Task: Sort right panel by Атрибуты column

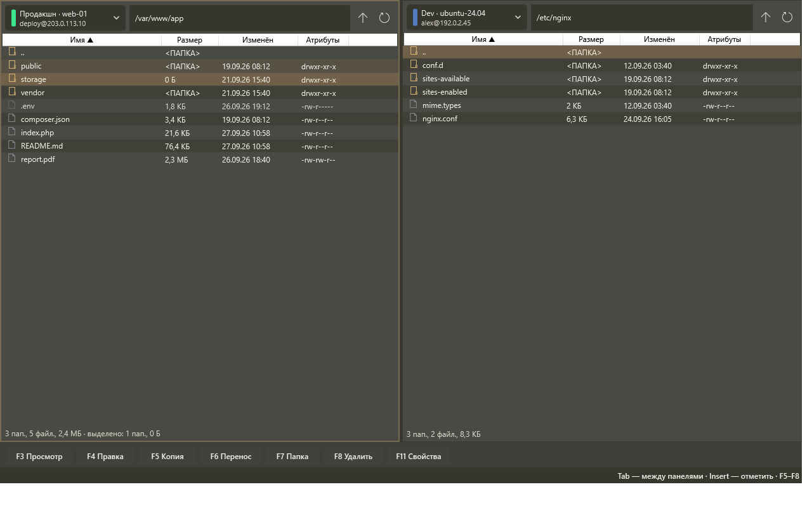Action: [724, 39]
